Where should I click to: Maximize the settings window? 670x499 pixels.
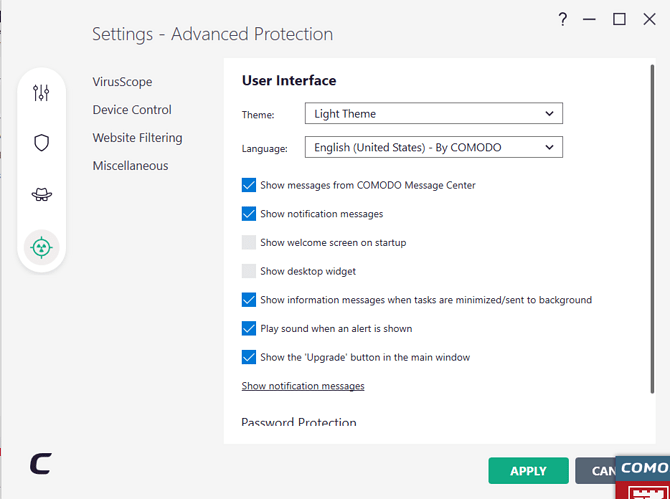click(619, 19)
